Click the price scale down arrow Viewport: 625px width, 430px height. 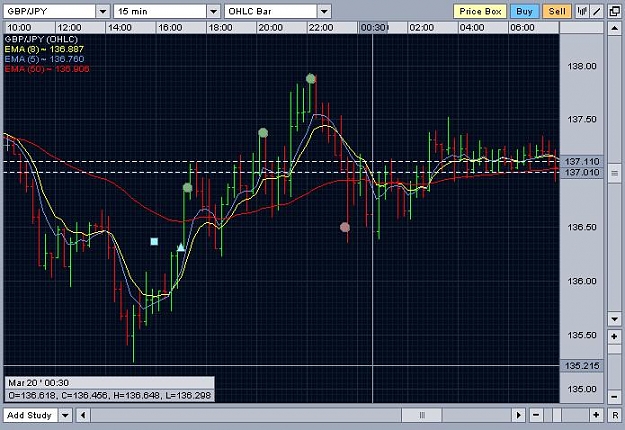(614, 318)
